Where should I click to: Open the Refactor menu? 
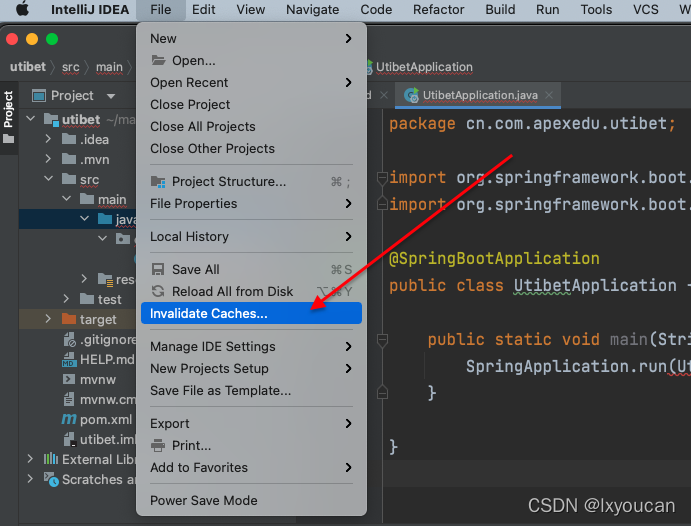438,9
